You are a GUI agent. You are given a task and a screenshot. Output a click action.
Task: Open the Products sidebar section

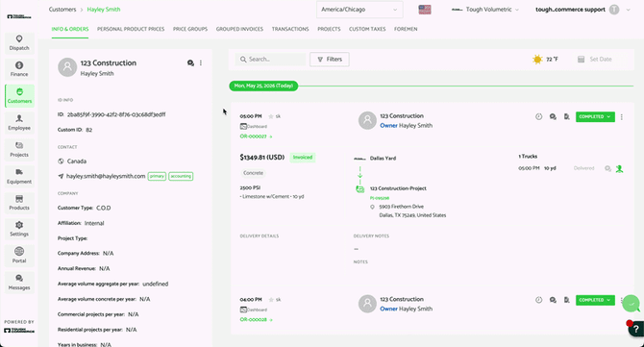click(19, 203)
